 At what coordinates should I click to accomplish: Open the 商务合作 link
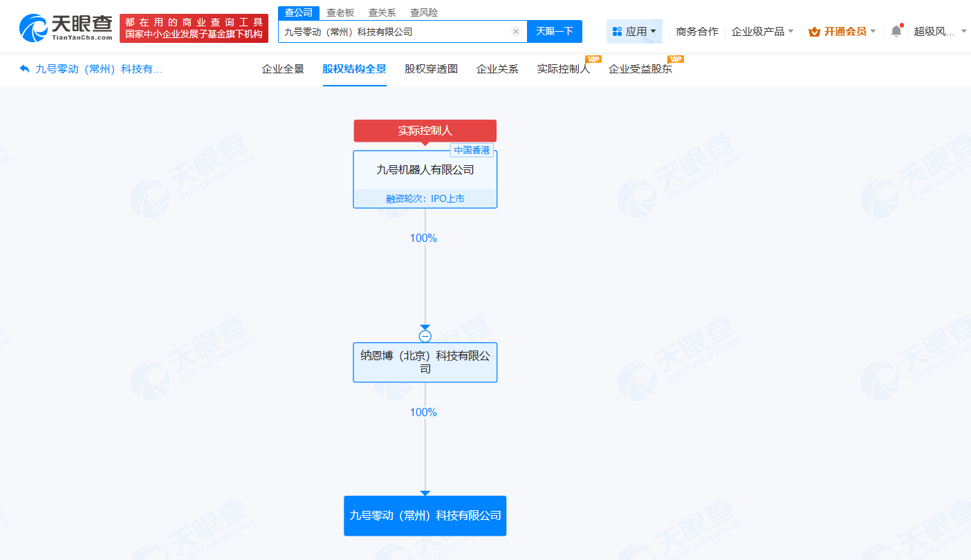[x=696, y=31]
